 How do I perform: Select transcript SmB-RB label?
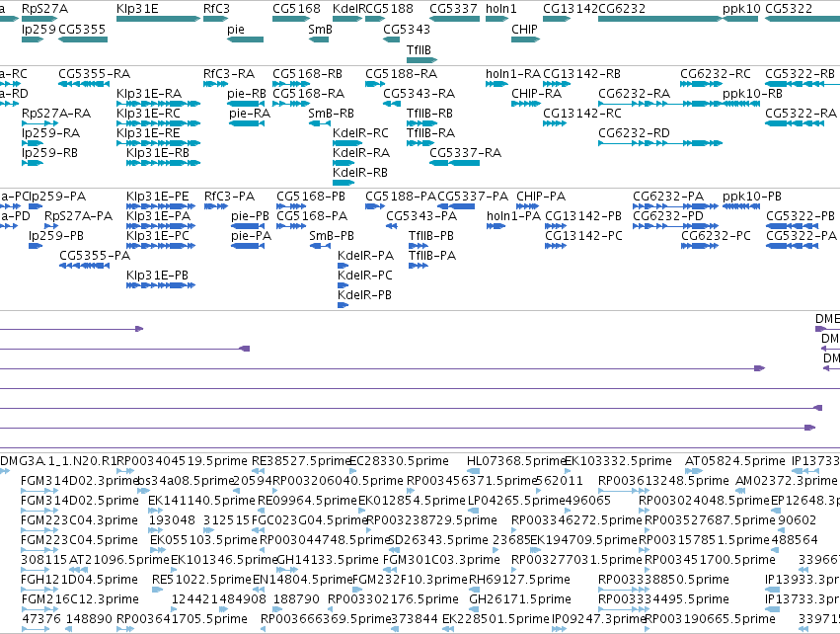coord(331,114)
